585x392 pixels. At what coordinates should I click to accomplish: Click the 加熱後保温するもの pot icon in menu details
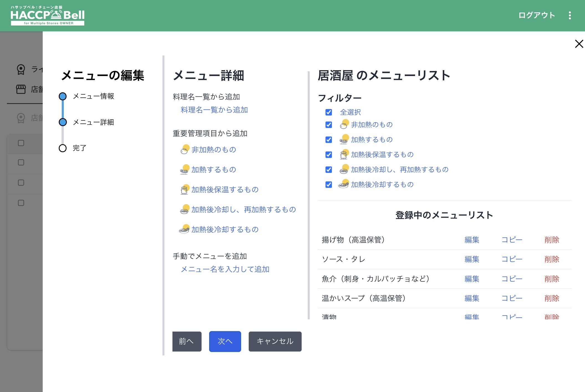click(185, 190)
